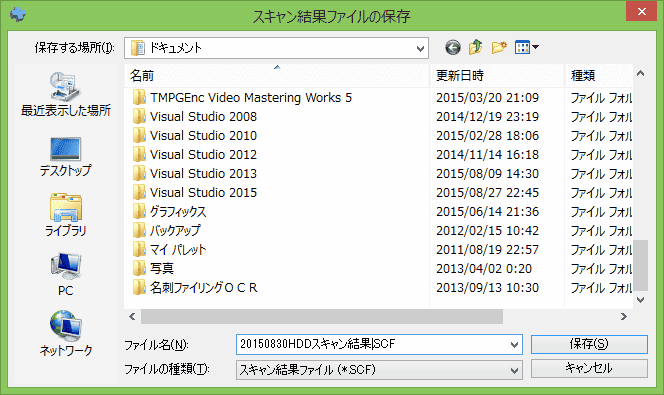Viewport: 664px width, 395px height.
Task: Select the バックアップ folder name
Action: (x=175, y=231)
